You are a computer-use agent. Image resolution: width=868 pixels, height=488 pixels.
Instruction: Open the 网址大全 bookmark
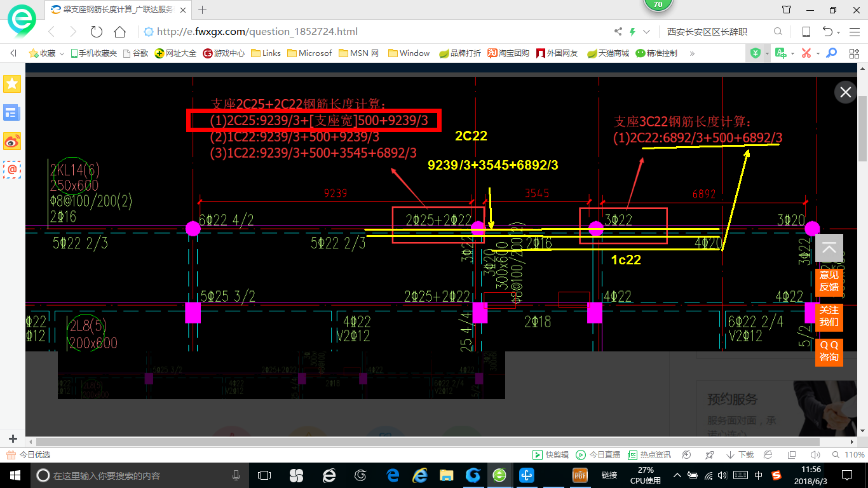176,53
